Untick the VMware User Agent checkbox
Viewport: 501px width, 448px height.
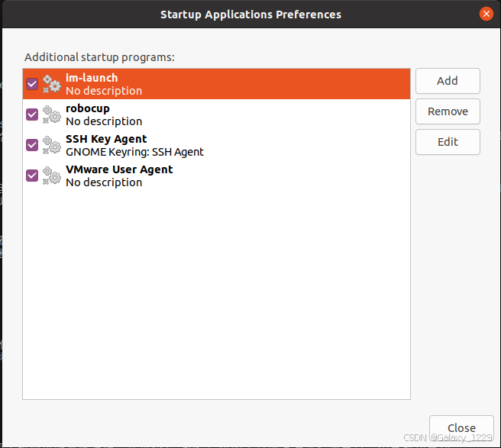click(x=32, y=176)
